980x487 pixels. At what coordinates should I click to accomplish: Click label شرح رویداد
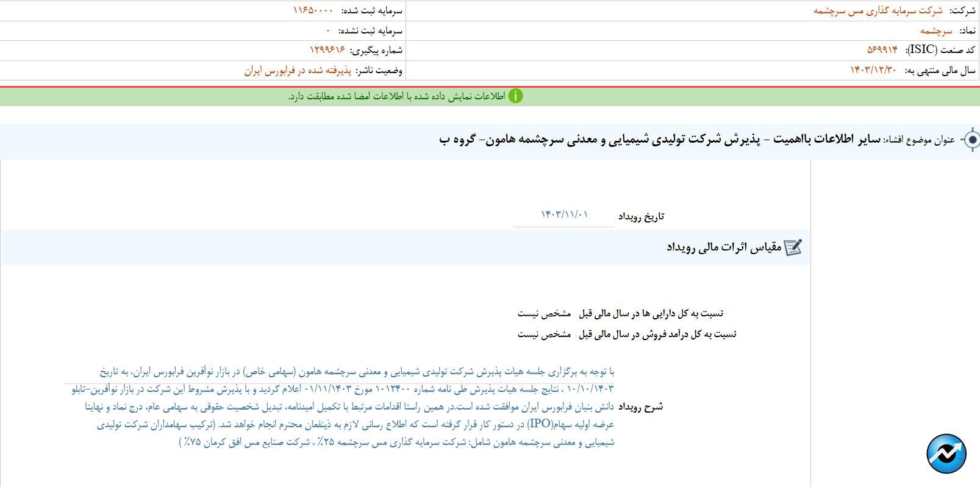(x=641, y=407)
